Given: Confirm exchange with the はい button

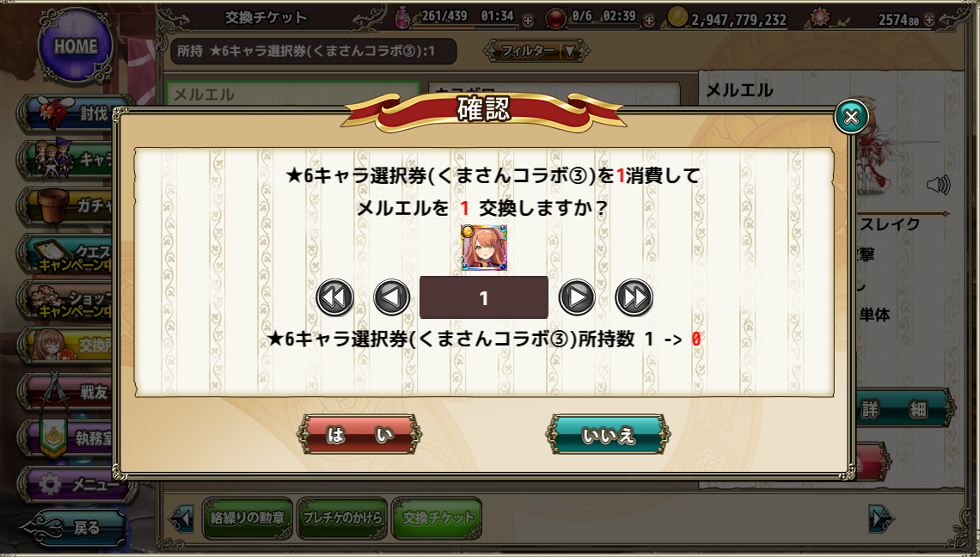Looking at the screenshot, I should pyautogui.click(x=359, y=434).
